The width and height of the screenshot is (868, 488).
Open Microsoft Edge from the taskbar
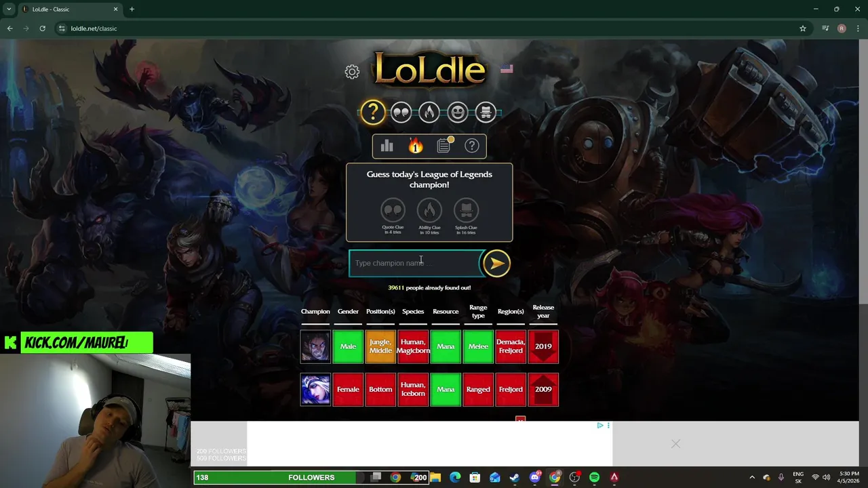point(455,477)
